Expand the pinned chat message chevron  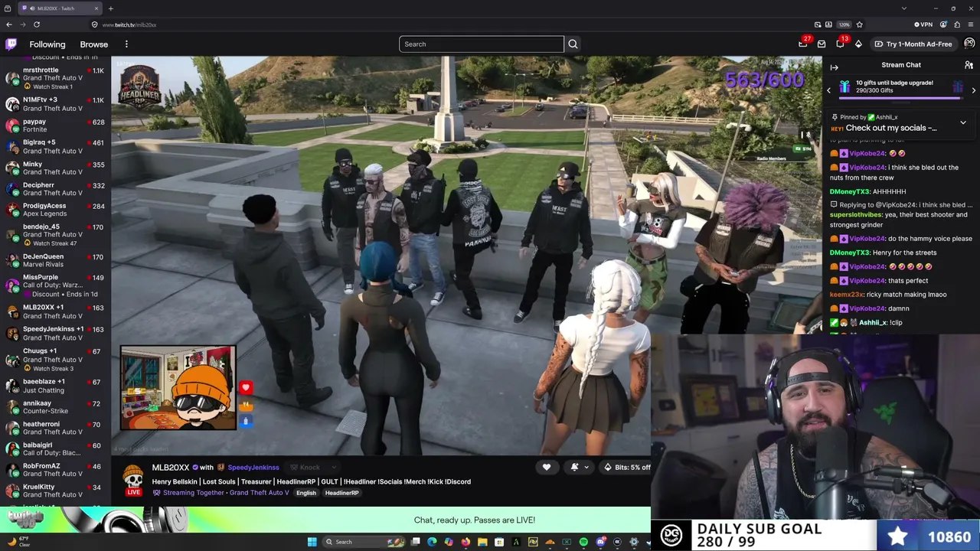963,122
